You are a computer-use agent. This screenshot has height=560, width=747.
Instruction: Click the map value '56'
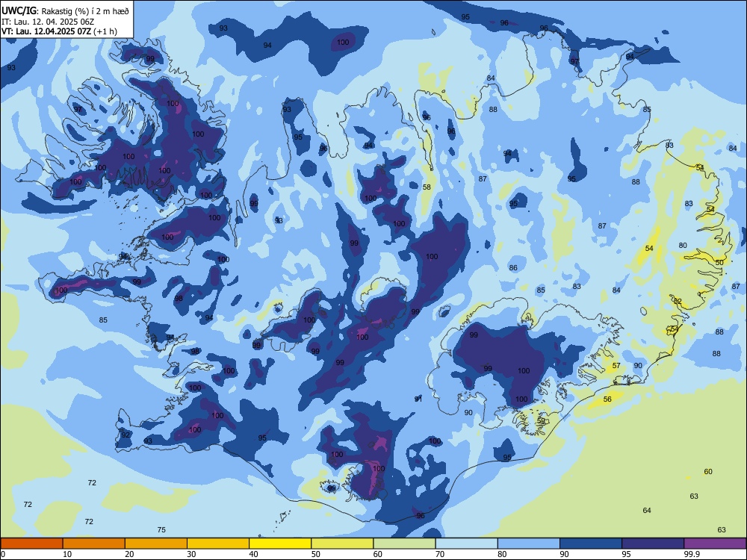click(x=607, y=399)
